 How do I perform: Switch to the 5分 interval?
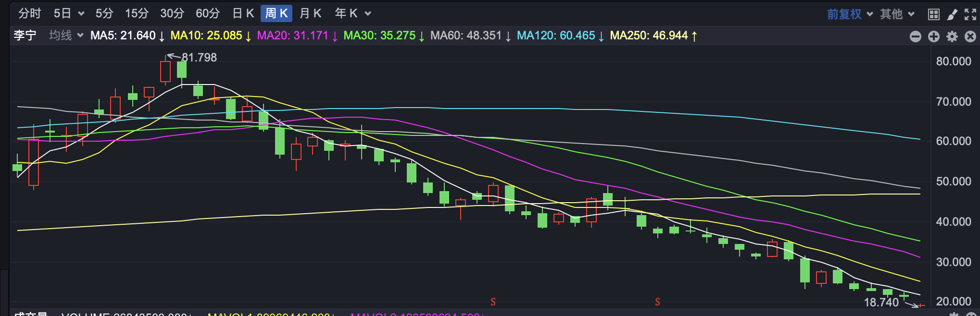[x=104, y=13]
